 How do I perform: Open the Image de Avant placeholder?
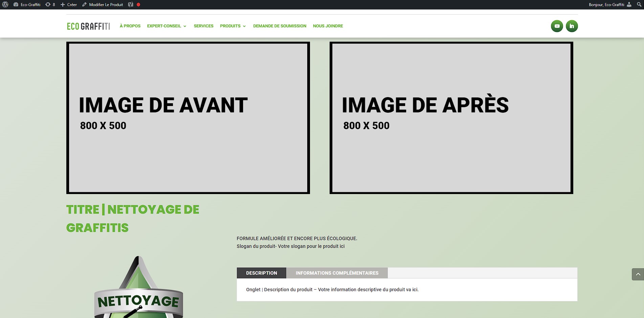188,118
